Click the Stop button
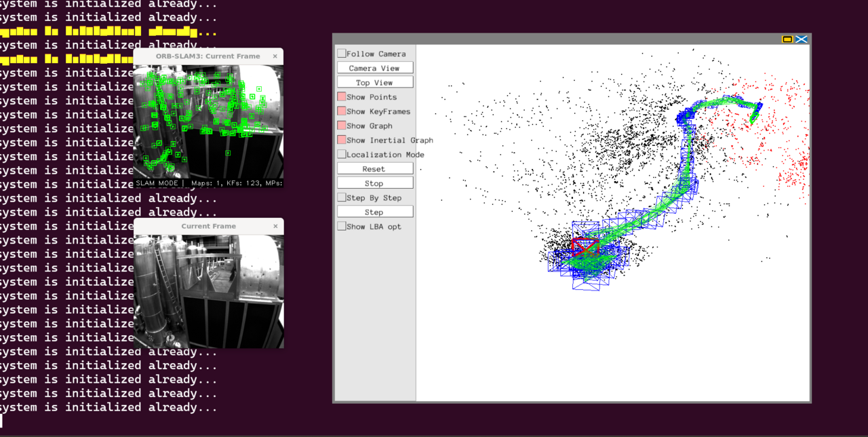Screen dimensions: 868x437 pyautogui.click(x=374, y=183)
